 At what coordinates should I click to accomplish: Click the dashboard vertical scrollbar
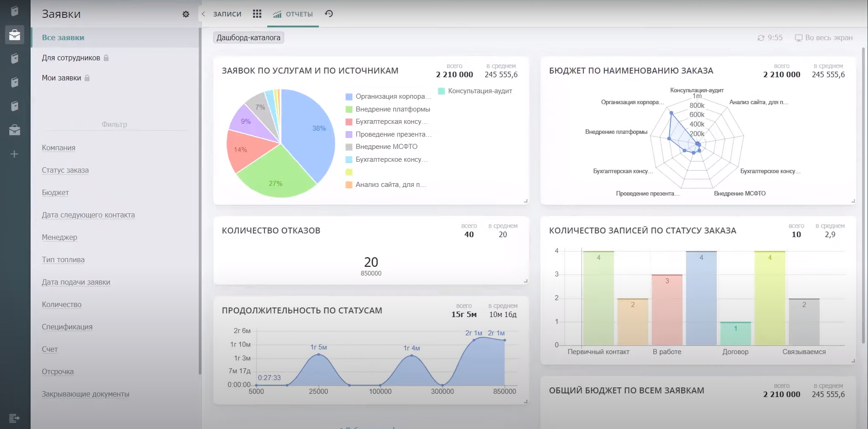tap(863, 196)
